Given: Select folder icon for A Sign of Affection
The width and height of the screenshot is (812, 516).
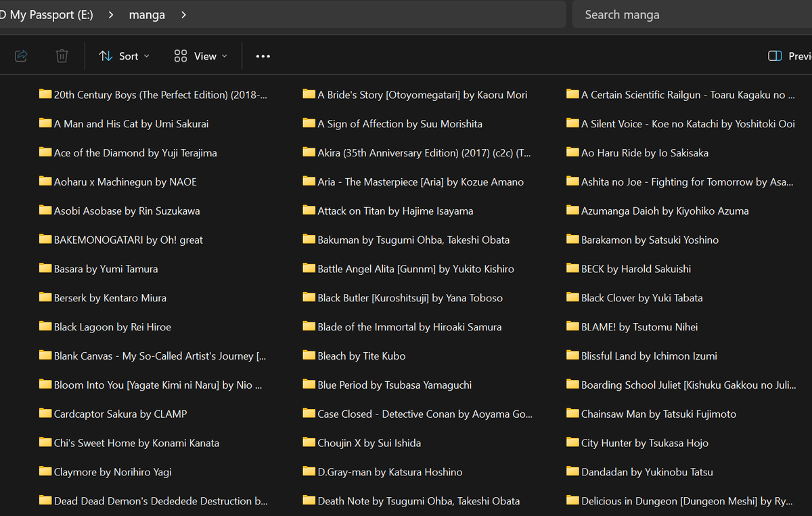Looking at the screenshot, I should [x=309, y=123].
